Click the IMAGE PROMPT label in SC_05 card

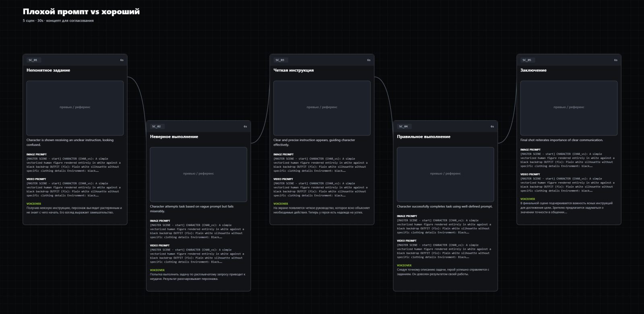pos(530,150)
